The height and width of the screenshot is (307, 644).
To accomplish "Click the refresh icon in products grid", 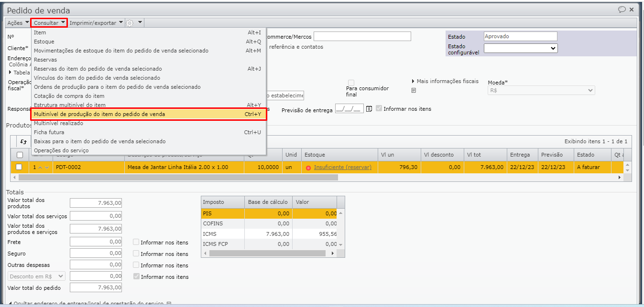I will 23,142.
